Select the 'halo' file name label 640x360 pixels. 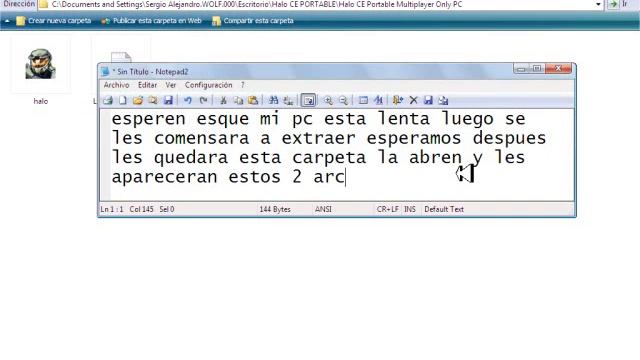(x=40, y=101)
